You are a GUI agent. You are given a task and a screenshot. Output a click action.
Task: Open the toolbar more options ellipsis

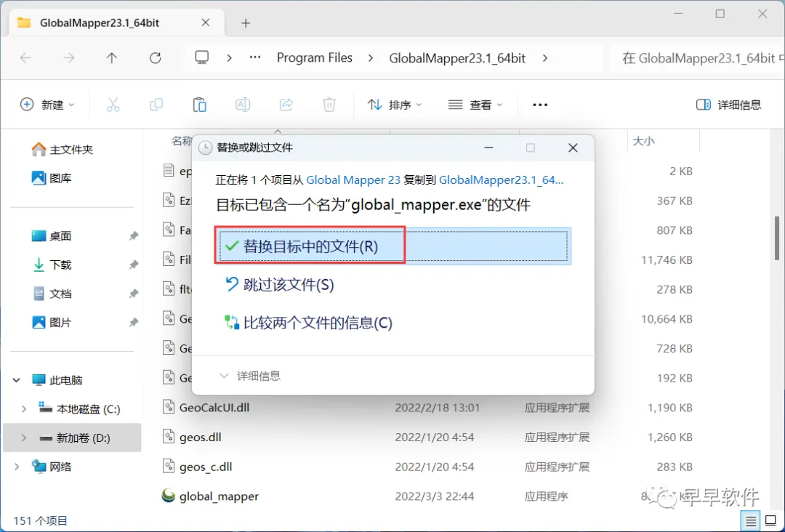pyautogui.click(x=539, y=105)
